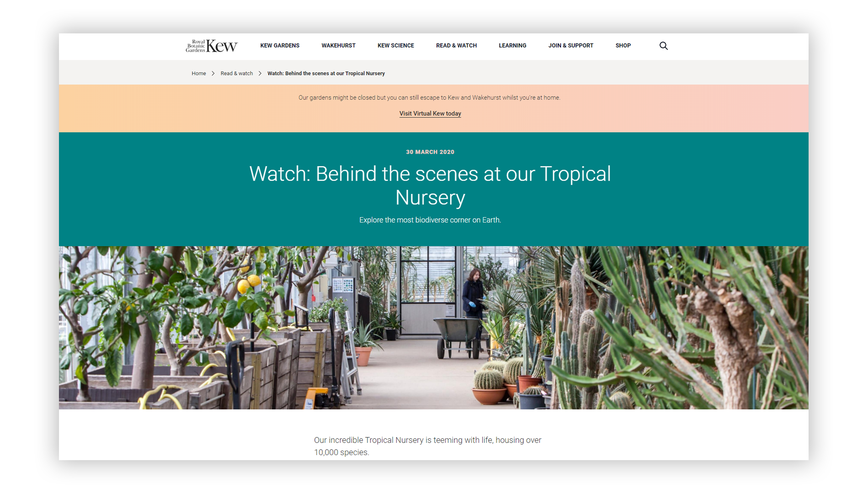Open the Join & Support menu
Image resolution: width=868 pixels, height=494 pixels.
[x=570, y=46]
